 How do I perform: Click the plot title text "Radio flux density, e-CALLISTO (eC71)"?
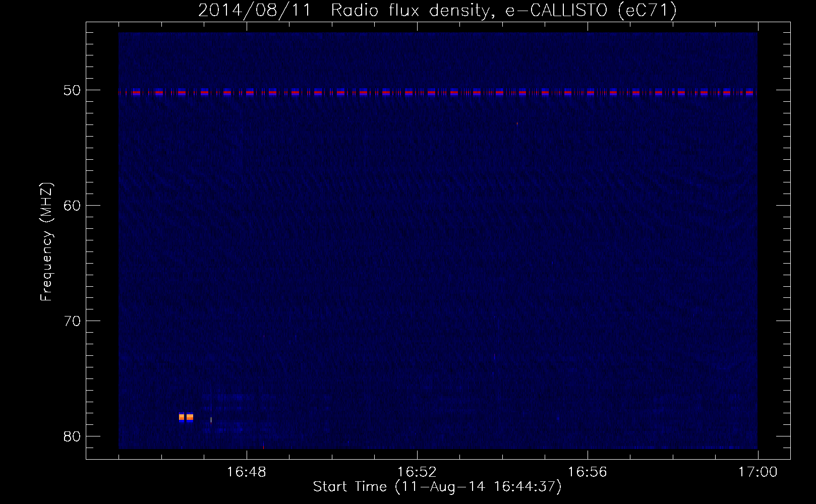pyautogui.click(x=503, y=11)
